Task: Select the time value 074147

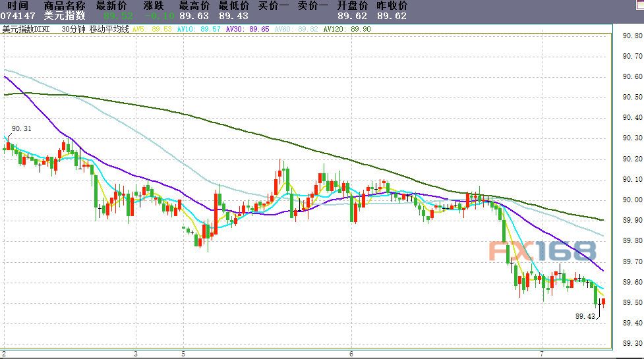Action: pos(18,16)
